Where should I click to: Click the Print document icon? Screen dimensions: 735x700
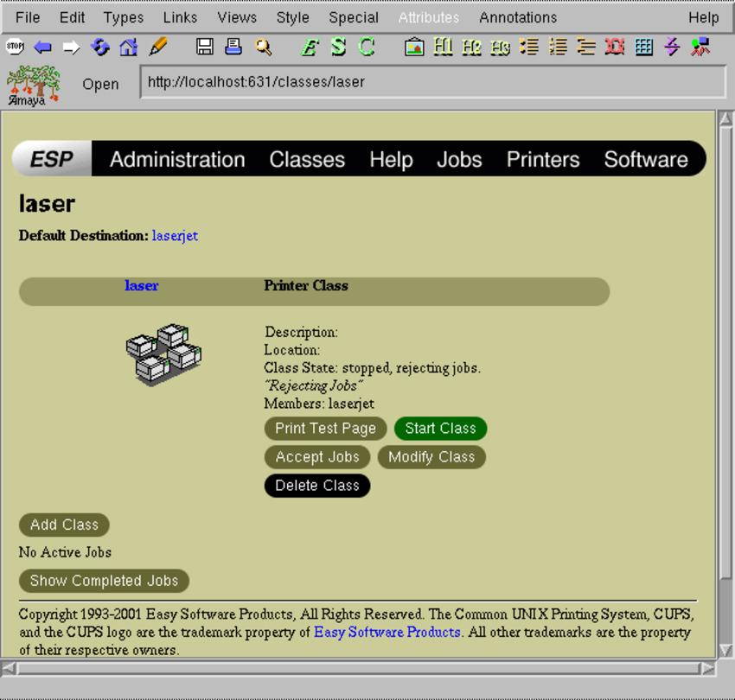[x=233, y=47]
